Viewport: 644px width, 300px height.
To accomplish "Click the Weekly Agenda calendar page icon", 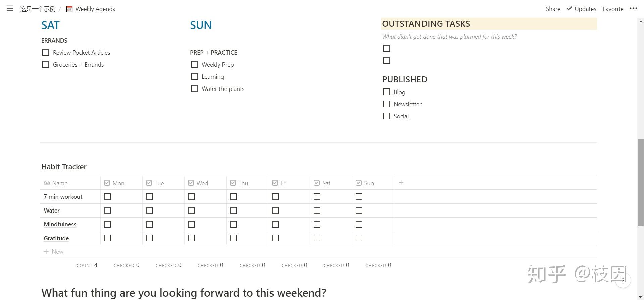I will pyautogui.click(x=69, y=9).
